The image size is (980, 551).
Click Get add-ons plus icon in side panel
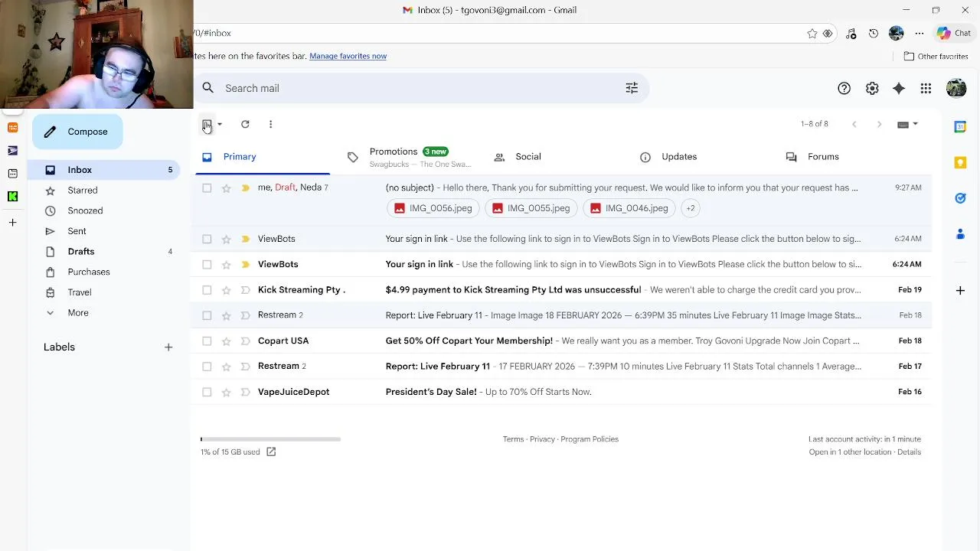960,290
